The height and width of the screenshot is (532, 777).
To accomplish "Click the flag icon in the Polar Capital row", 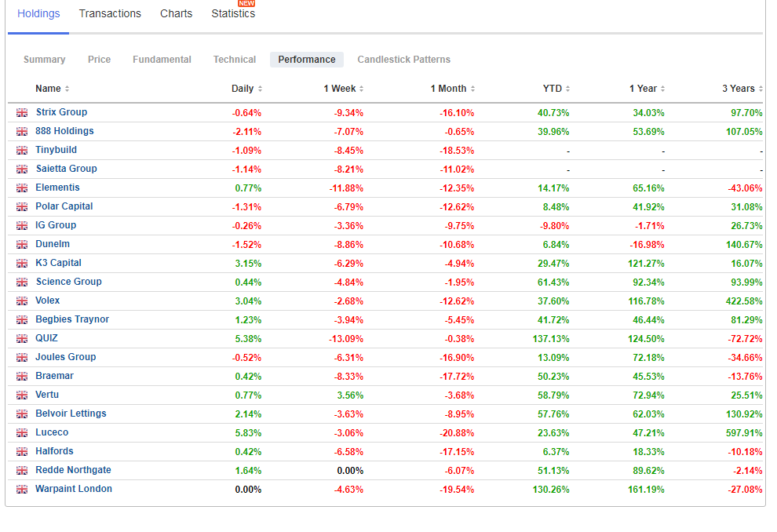I will (22, 206).
